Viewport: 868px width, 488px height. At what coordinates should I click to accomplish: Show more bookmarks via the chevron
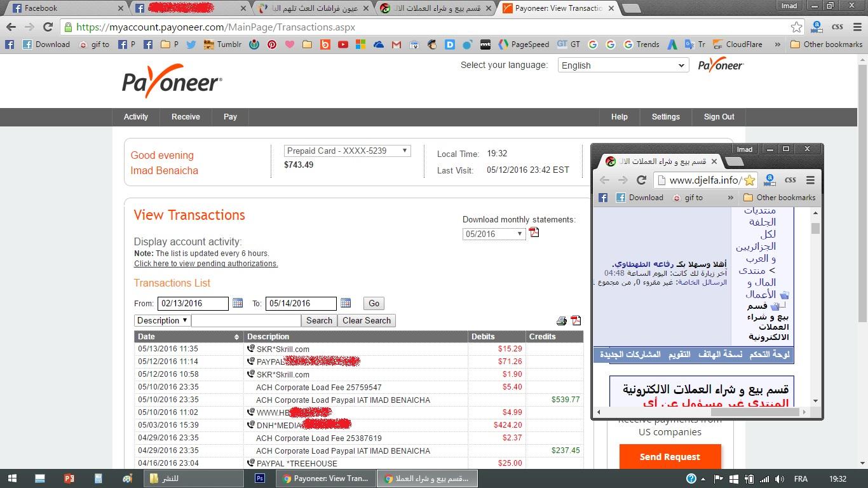tap(776, 44)
